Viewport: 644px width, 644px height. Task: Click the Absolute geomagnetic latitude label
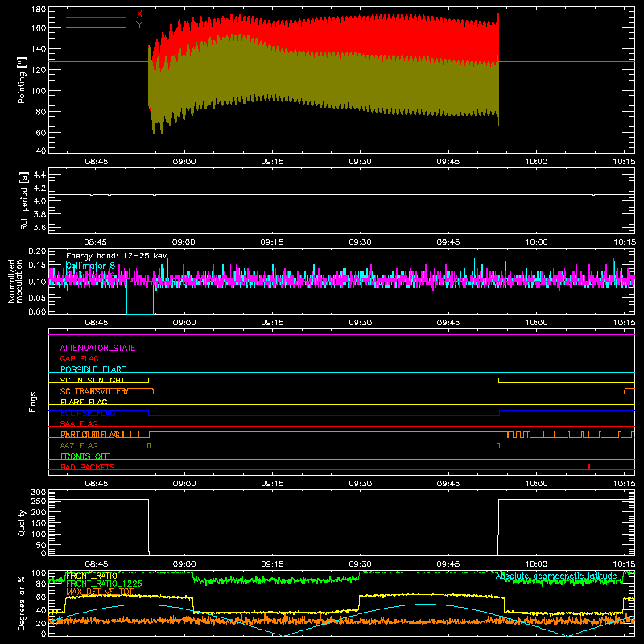coord(556,576)
